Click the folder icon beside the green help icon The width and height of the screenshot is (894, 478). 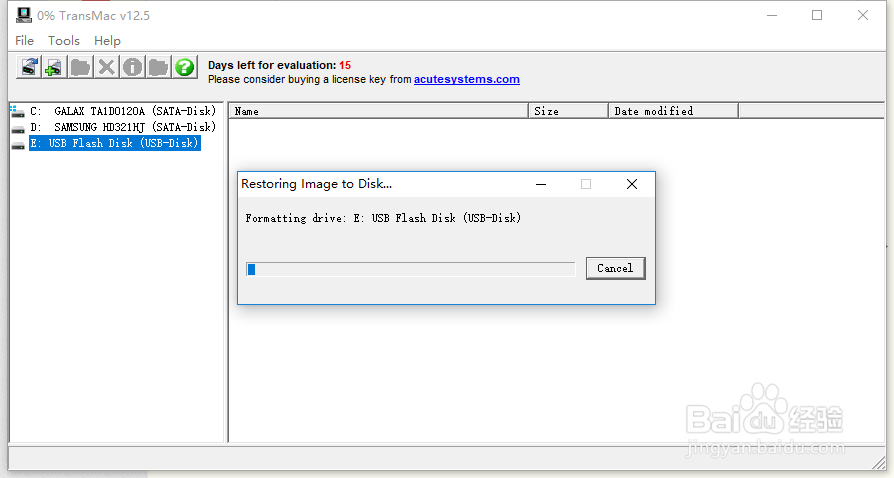[159, 67]
